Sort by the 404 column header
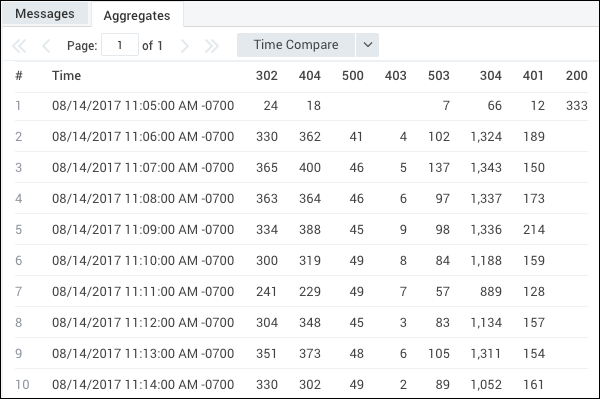Screen dimensions: 600x399 pos(310,75)
